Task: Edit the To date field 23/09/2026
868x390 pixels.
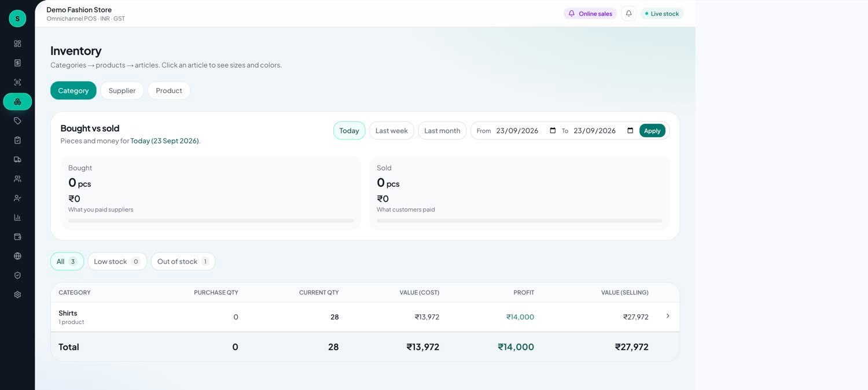Action: (x=604, y=131)
